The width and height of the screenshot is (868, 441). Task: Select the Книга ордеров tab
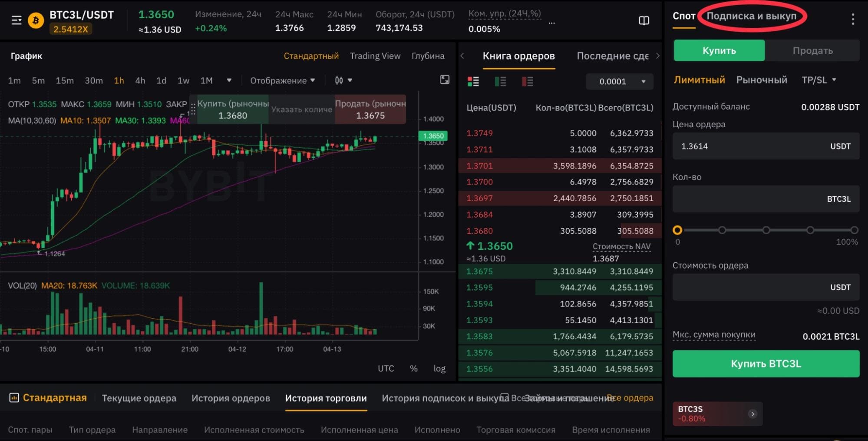pos(518,56)
